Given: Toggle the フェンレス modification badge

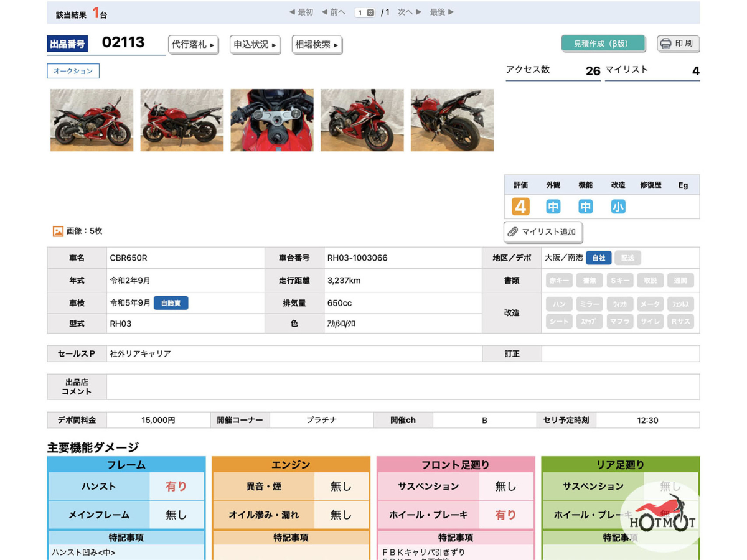Looking at the screenshot, I should (x=680, y=304).
